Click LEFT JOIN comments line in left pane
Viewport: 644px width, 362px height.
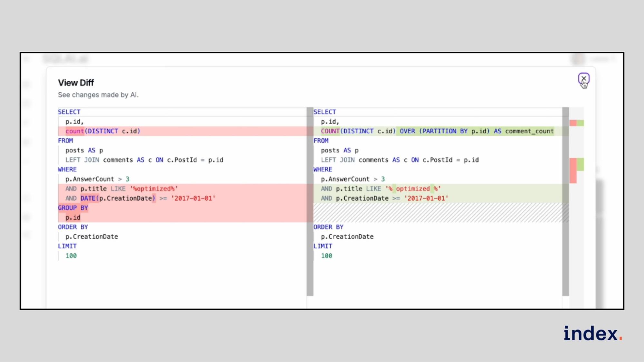point(144,160)
